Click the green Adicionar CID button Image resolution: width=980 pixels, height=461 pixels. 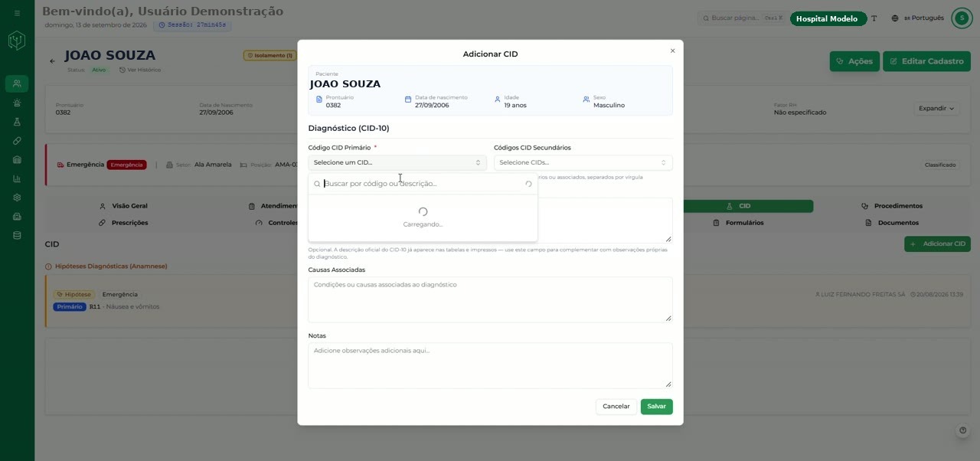pyautogui.click(x=937, y=244)
